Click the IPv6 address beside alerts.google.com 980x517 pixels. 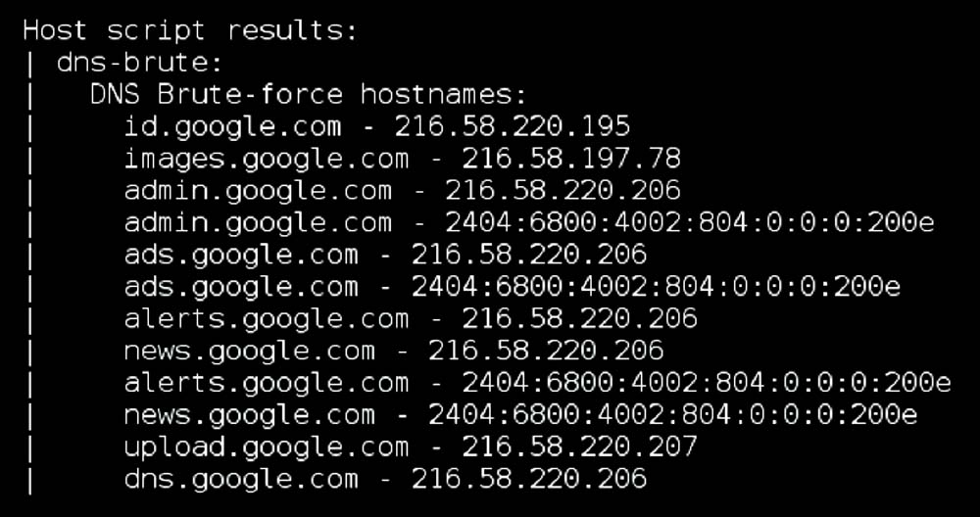coord(706,382)
